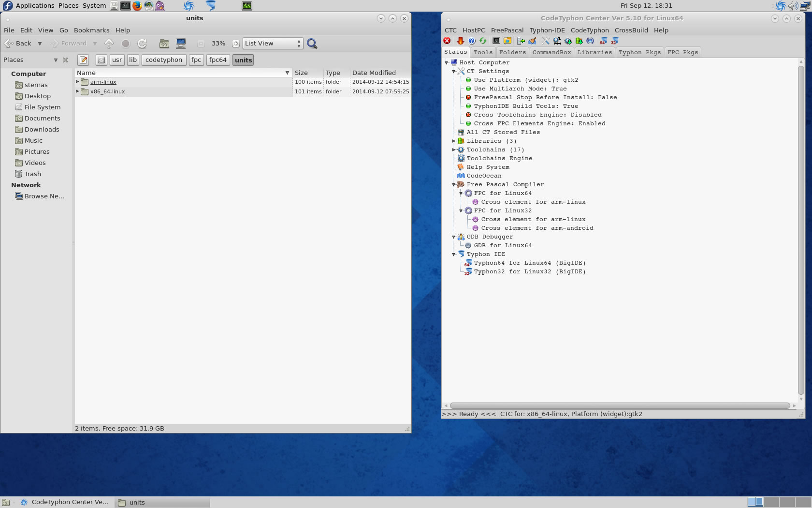Reload the units folder view
This screenshot has width=812, height=508.
(142, 44)
